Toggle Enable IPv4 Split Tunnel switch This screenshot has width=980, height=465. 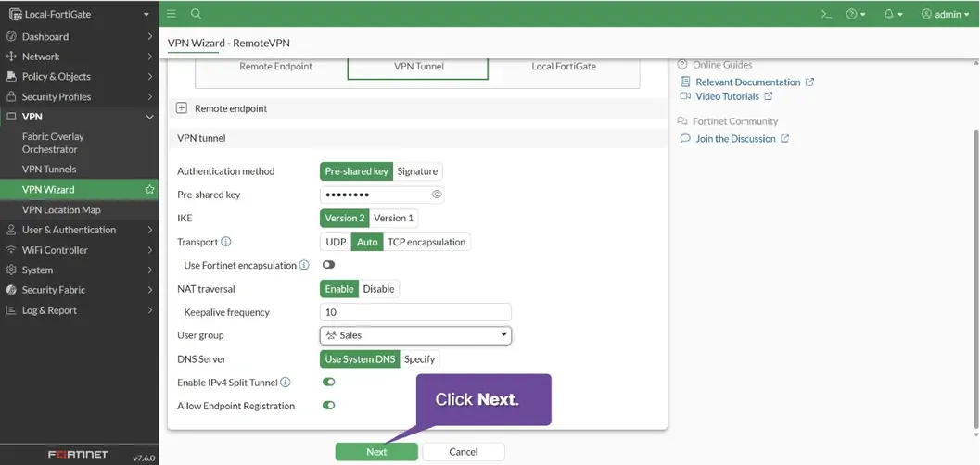[x=329, y=382]
